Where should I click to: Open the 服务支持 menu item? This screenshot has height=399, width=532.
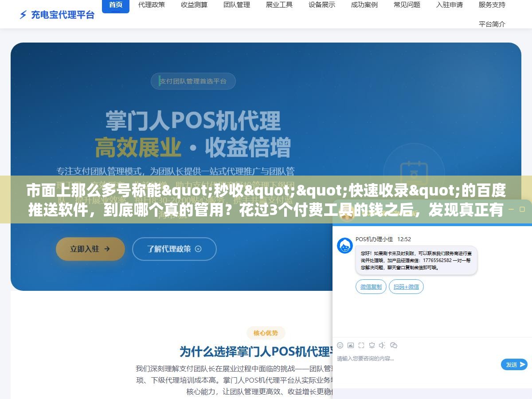(492, 5)
